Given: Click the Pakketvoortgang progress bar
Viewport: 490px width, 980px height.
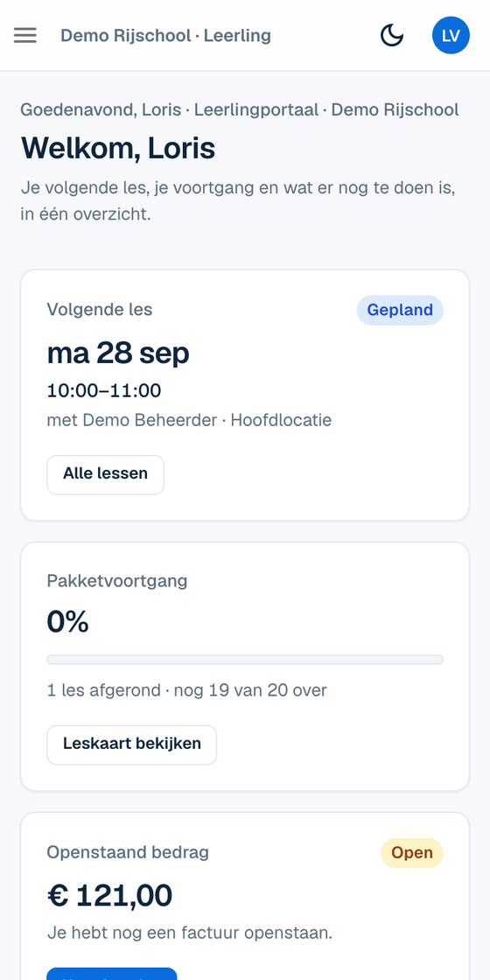Looking at the screenshot, I should coord(245,660).
